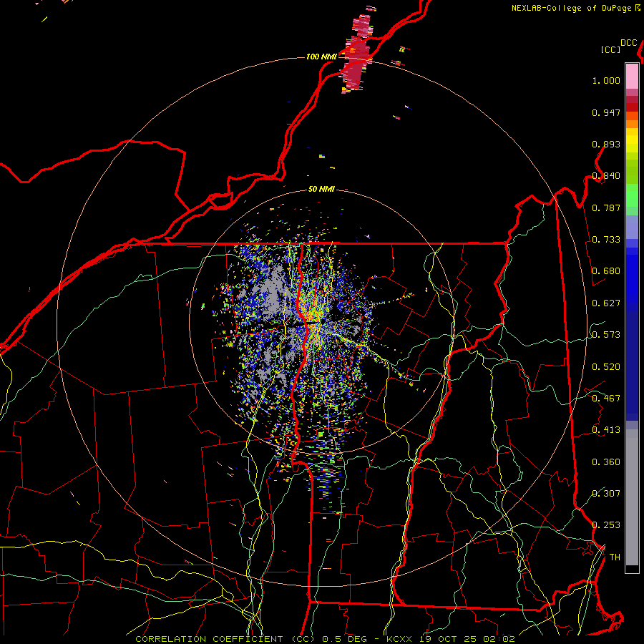The image size is (644, 644).
Task: Click the pink top segment of color bar
Action: (x=632, y=76)
